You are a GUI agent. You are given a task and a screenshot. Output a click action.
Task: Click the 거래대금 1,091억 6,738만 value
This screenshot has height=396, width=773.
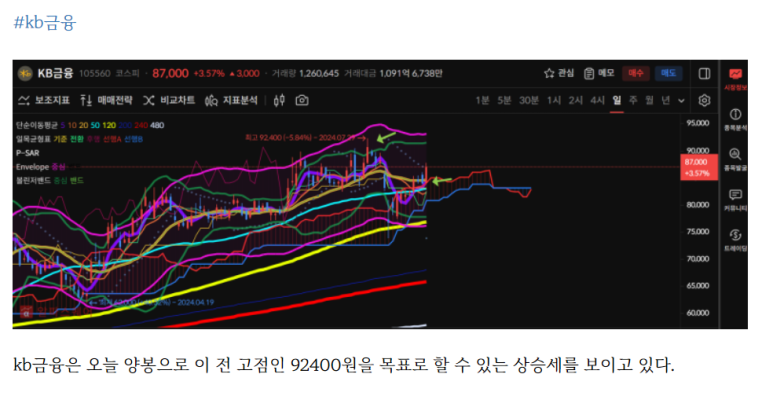pyautogui.click(x=411, y=73)
